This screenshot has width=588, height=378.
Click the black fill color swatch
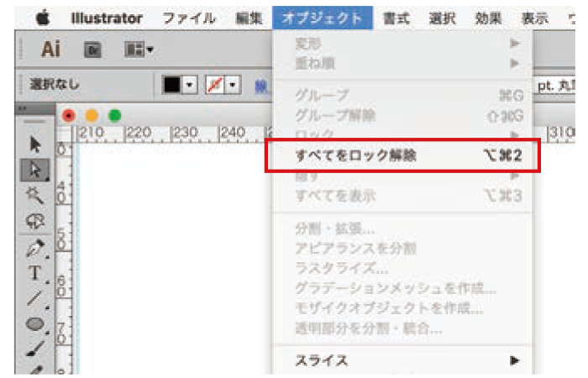[172, 85]
